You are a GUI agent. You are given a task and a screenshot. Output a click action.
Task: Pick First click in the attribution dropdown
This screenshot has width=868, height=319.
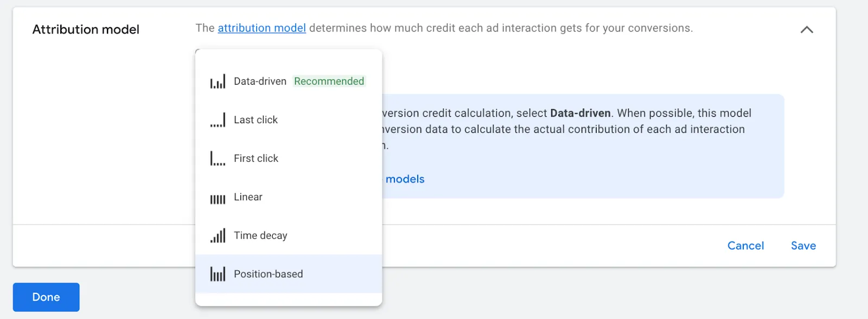pyautogui.click(x=256, y=158)
